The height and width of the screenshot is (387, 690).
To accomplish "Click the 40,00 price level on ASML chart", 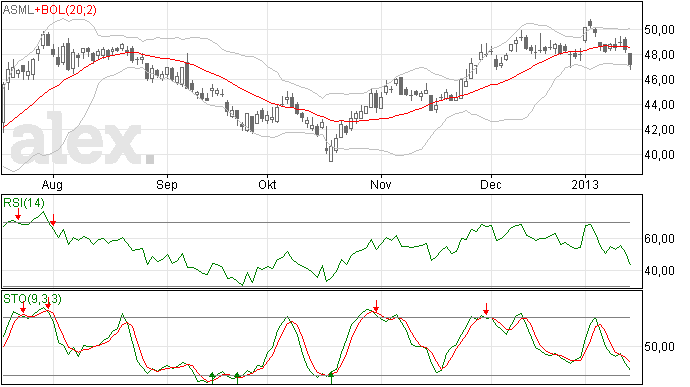I will [659, 155].
